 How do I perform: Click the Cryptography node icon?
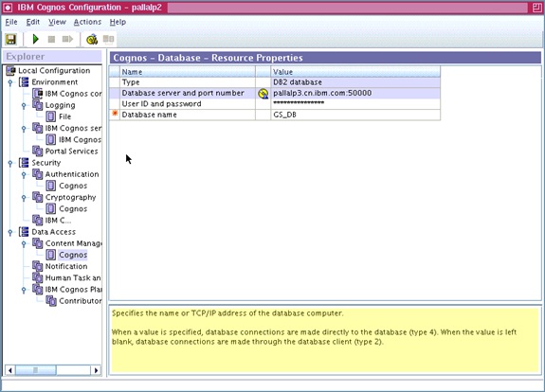pos(38,197)
